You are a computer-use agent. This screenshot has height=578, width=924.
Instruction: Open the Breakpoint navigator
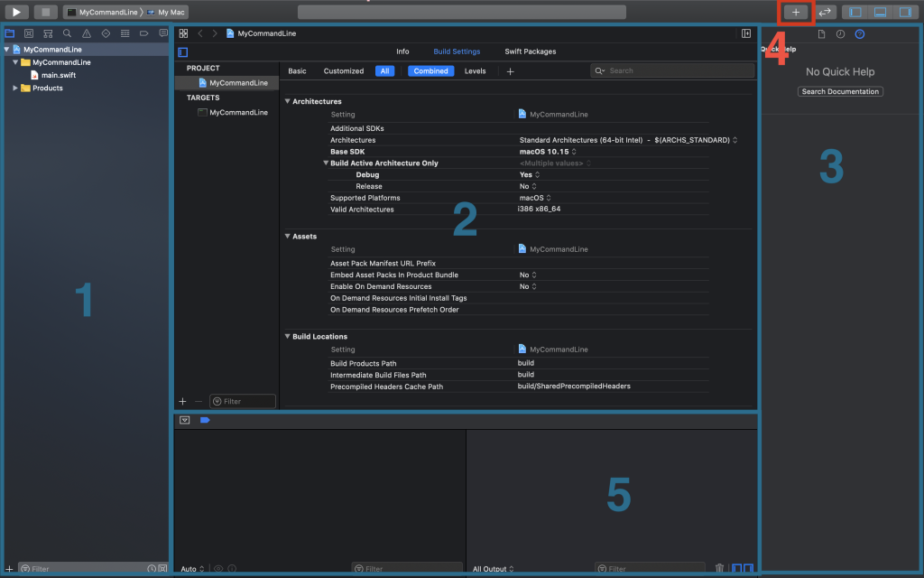pos(143,33)
